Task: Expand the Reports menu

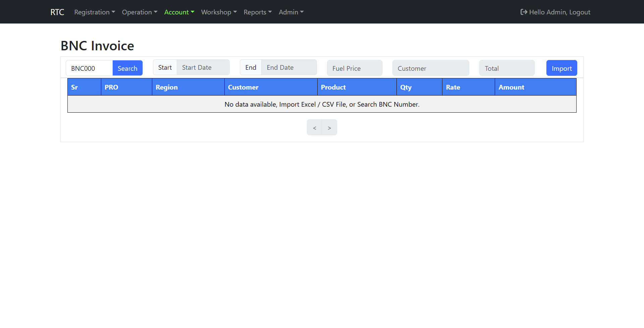Action: 257,12
